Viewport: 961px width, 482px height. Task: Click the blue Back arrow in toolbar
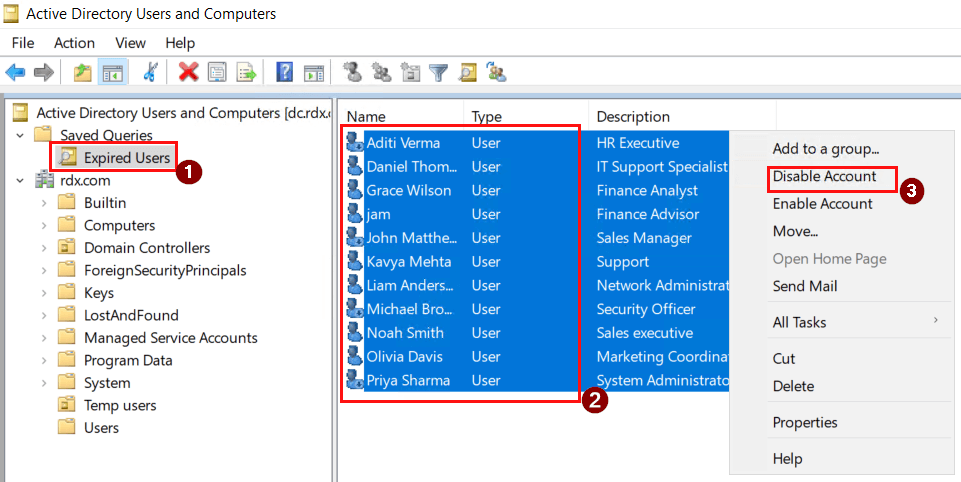[15, 74]
